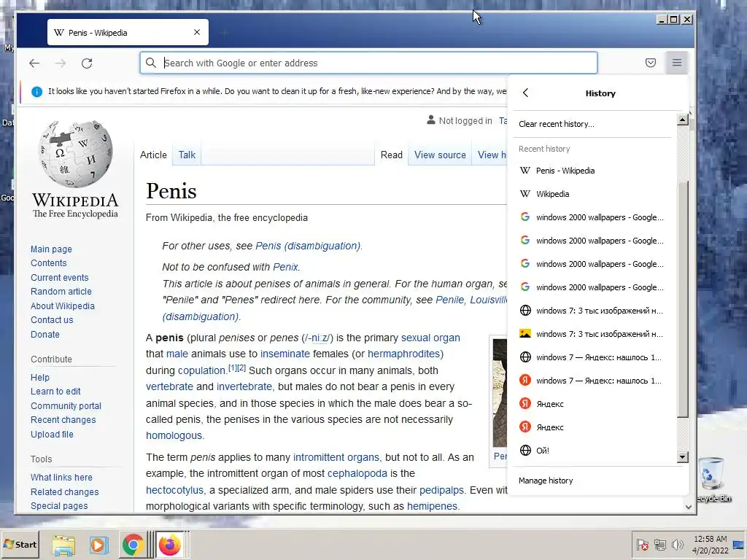This screenshot has width=747, height=560.
Task: Open windows 7 Яндекс entry with globe icon
Action: tap(594, 357)
